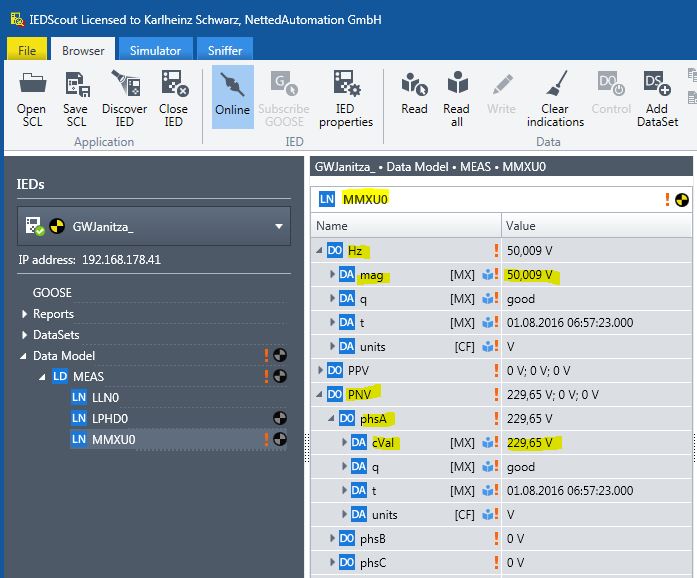The image size is (697, 578).
Task: Click the read icon on cVal row
Action: [488, 442]
